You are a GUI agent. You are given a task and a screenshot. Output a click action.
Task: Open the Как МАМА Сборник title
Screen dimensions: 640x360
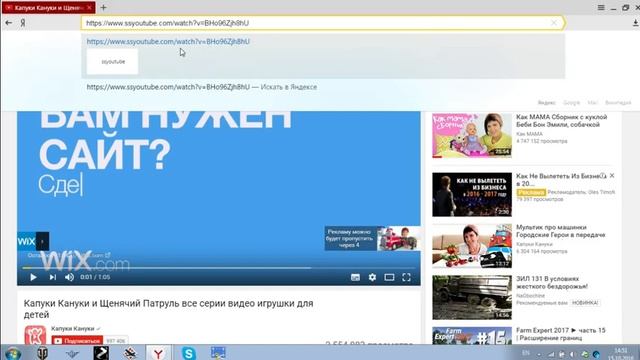[x=561, y=121]
